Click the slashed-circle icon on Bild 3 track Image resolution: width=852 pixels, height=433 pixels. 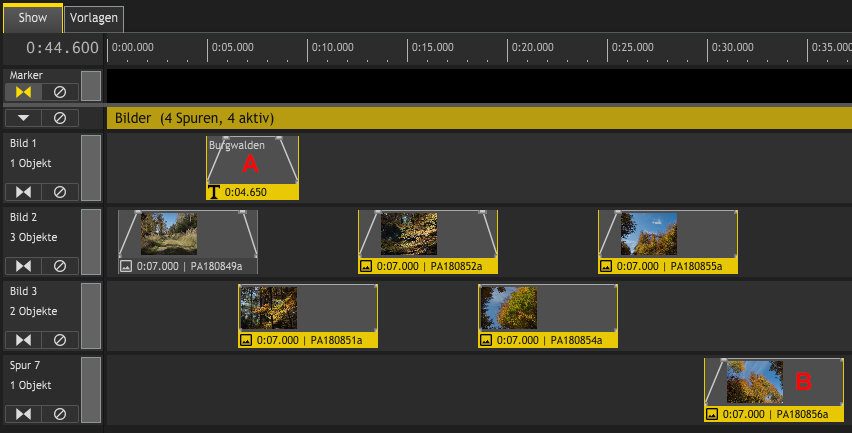tap(59, 339)
